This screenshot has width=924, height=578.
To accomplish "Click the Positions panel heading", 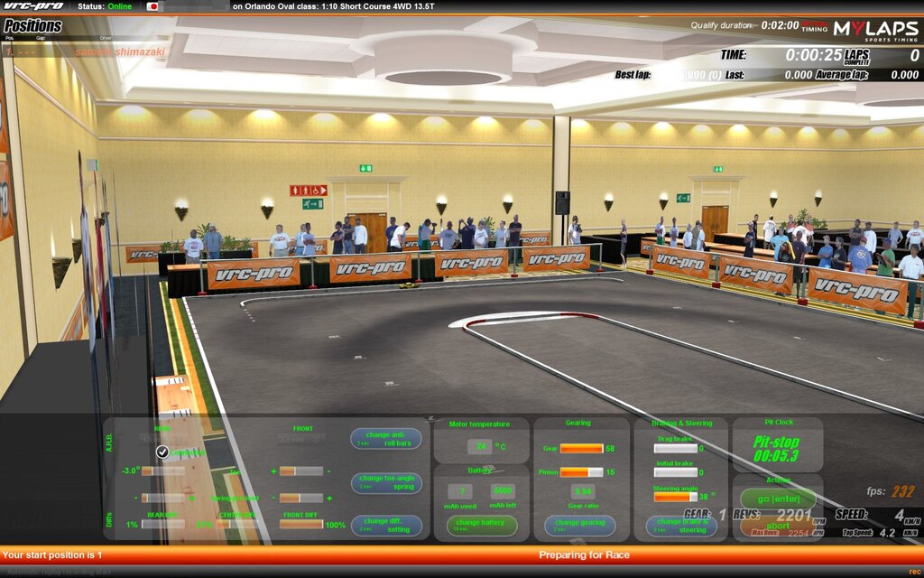I will [32, 26].
